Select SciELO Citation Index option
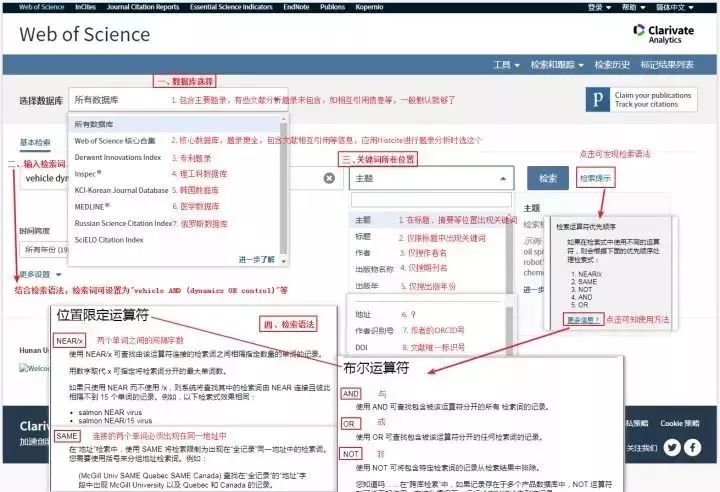The width and height of the screenshot is (720, 492). [x=109, y=240]
